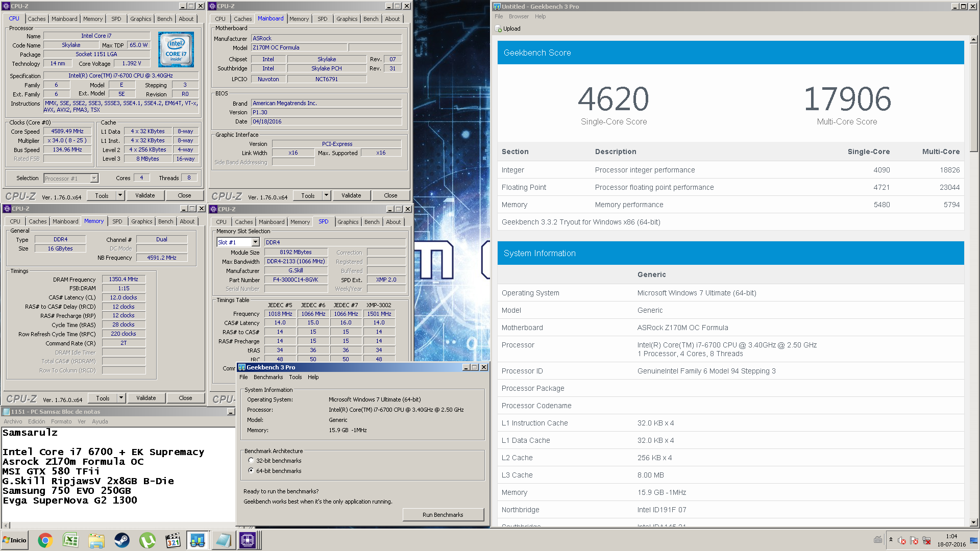Click the Geekbench results scrollbar thumb
Viewport: 980px width, 551px height.
point(973,97)
